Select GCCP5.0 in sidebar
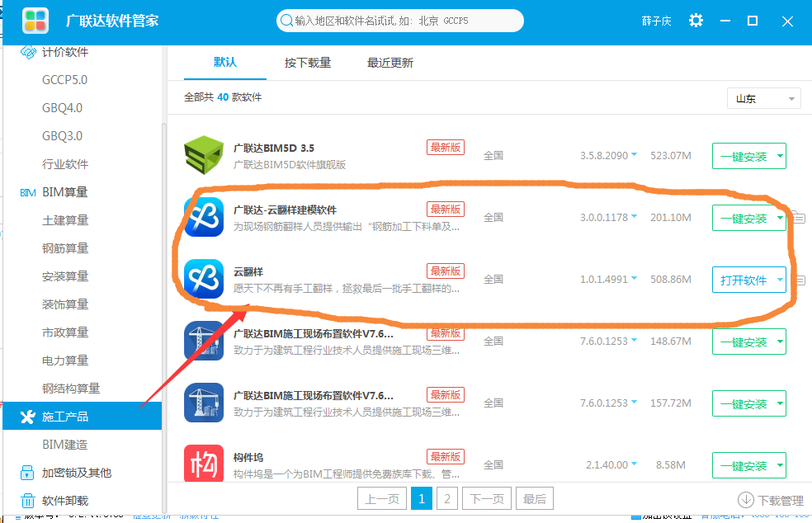The image size is (812, 523). click(64, 80)
